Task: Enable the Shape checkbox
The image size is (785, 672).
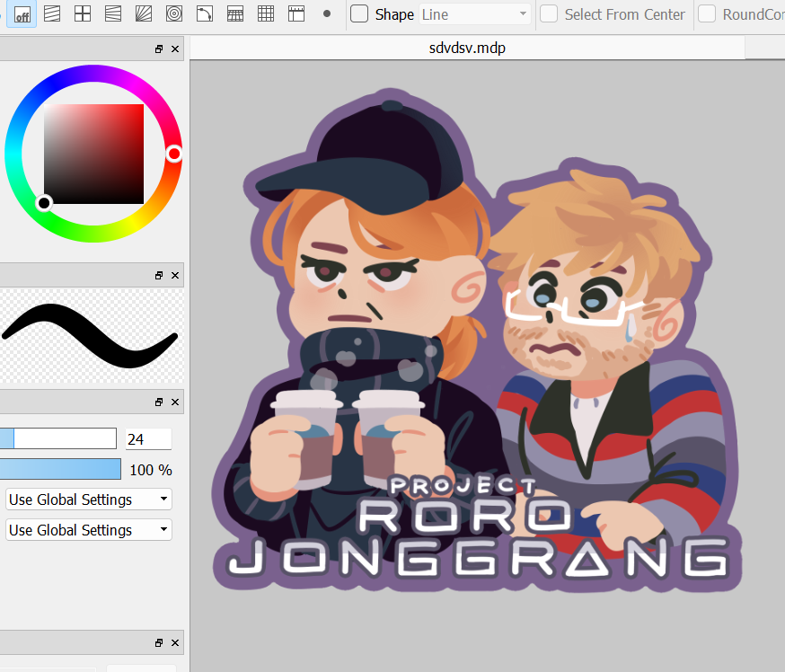Action: [x=359, y=14]
